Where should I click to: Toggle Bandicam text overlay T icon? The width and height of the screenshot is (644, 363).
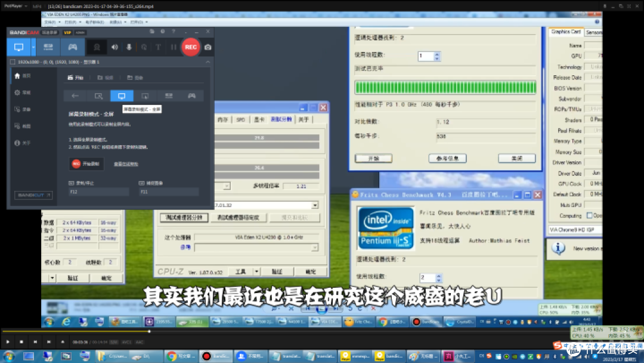(x=158, y=47)
